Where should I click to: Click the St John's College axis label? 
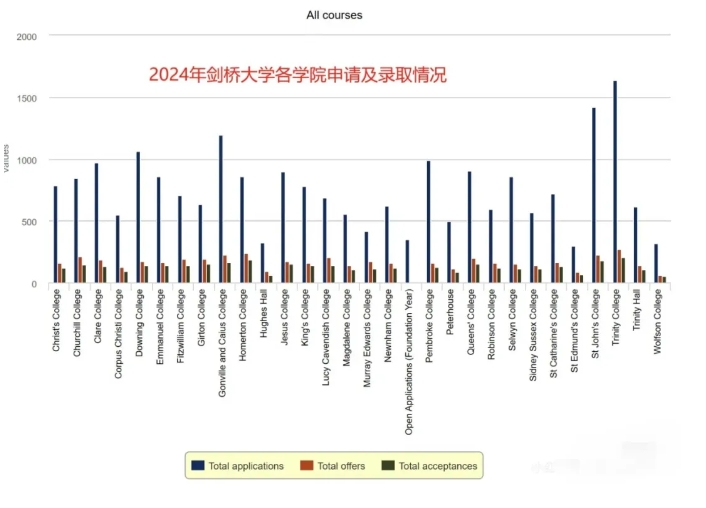pyautogui.click(x=596, y=324)
